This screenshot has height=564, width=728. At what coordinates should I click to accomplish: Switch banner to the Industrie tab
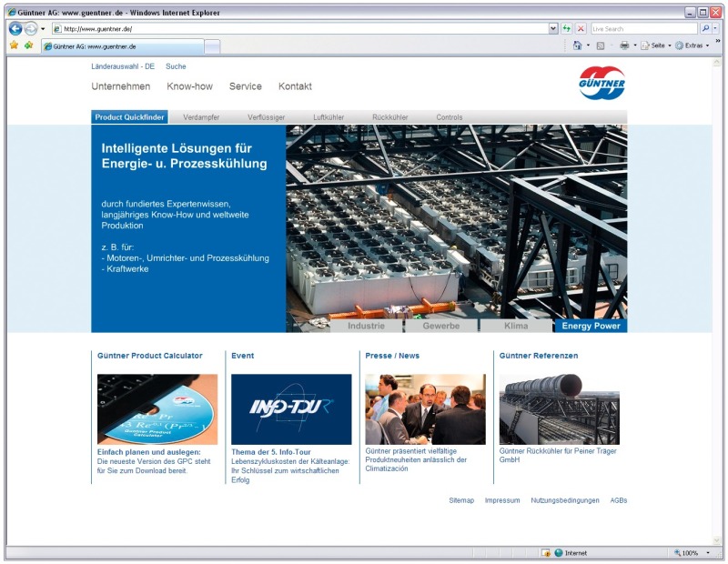367,326
